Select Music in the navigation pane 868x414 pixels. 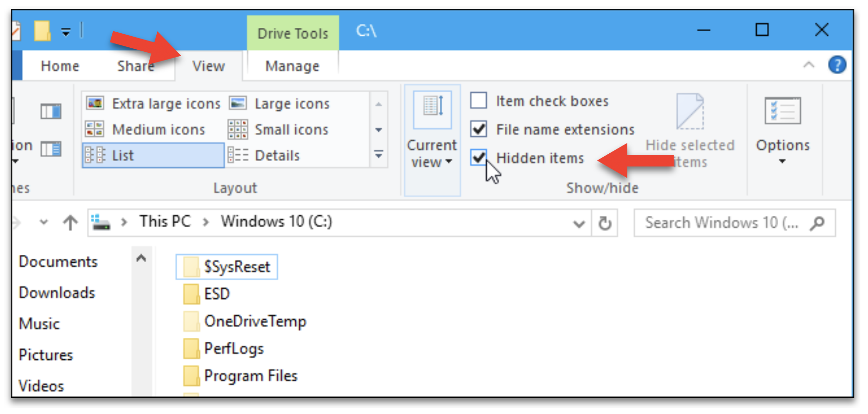click(x=39, y=324)
